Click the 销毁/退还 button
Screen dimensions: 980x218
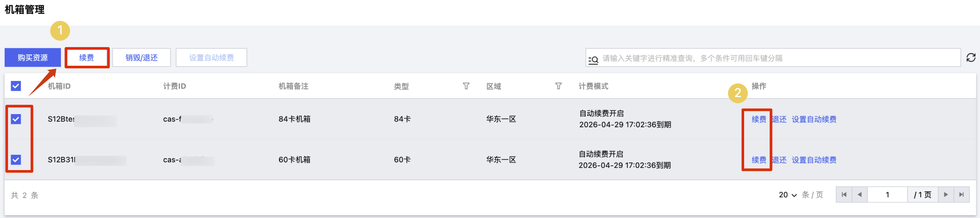pos(141,58)
